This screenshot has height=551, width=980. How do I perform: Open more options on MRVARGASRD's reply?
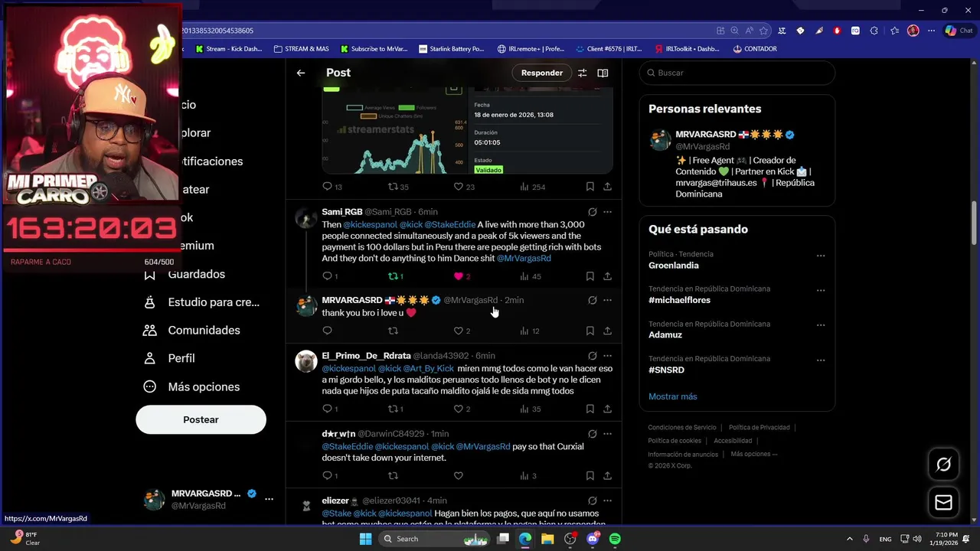point(607,300)
